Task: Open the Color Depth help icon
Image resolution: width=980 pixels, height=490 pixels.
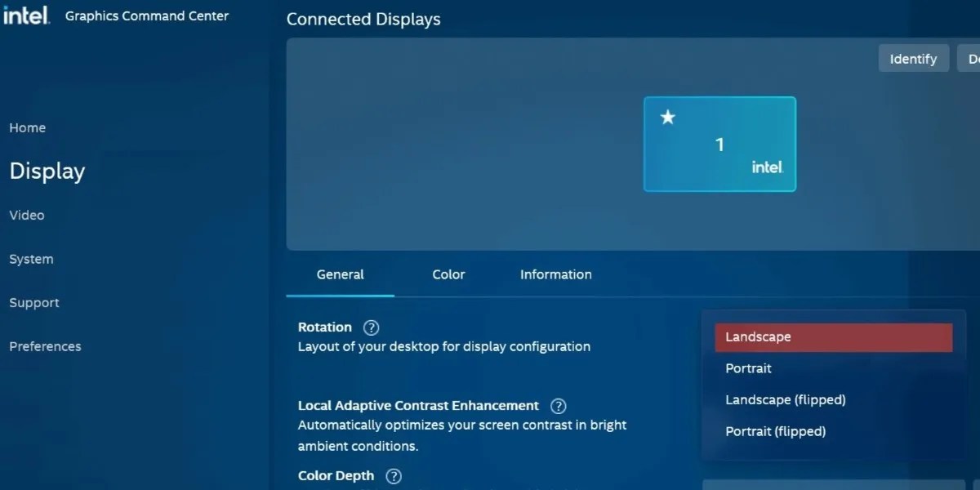Action: pyautogui.click(x=393, y=476)
